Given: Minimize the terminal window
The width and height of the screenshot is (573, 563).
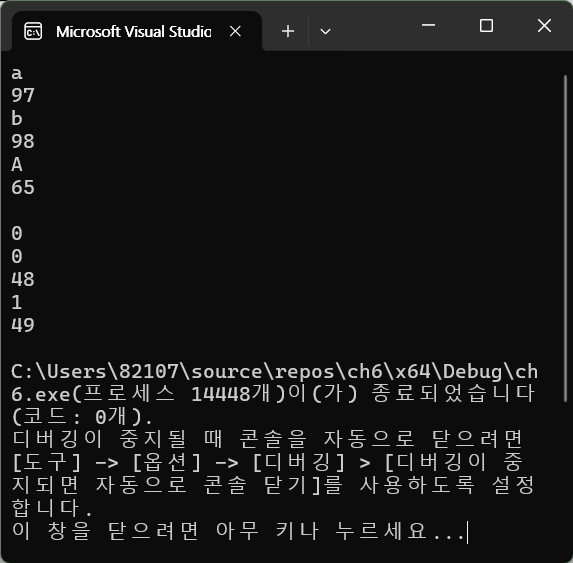Looking at the screenshot, I should pos(428,25).
